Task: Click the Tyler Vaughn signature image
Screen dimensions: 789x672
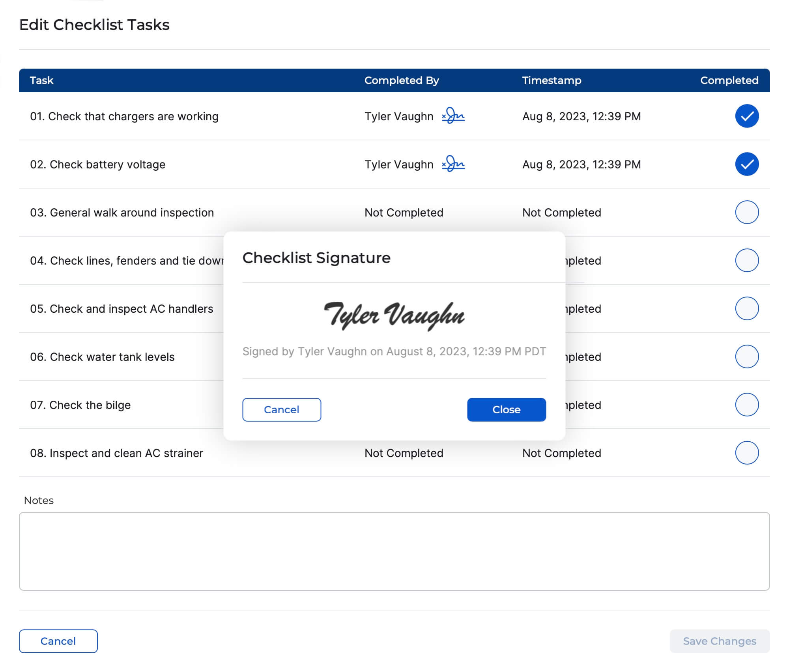Action: click(x=394, y=315)
